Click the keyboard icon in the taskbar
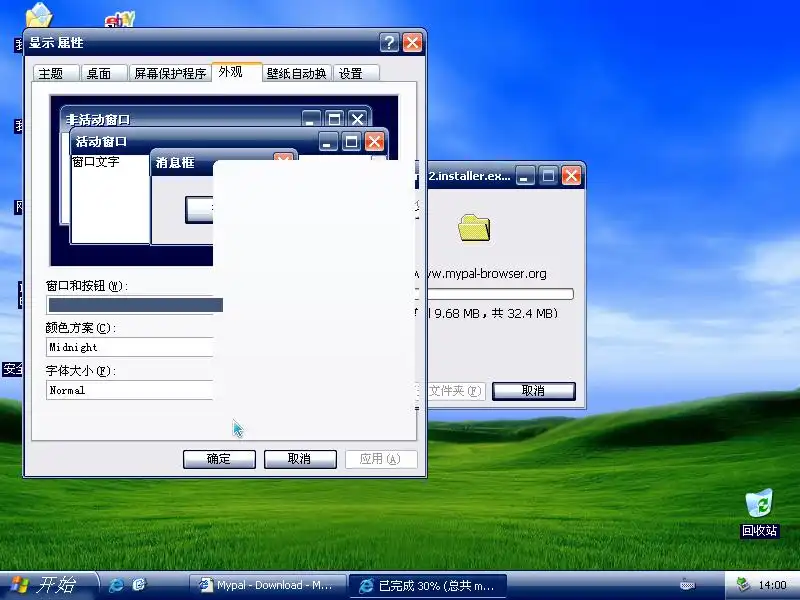 [x=687, y=585]
